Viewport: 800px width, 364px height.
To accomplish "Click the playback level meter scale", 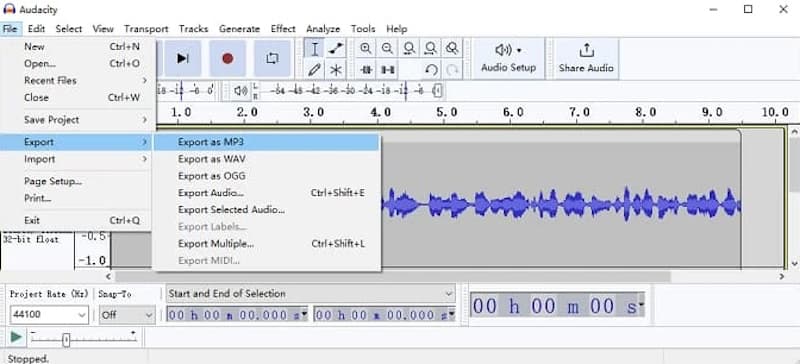I will tap(352, 91).
